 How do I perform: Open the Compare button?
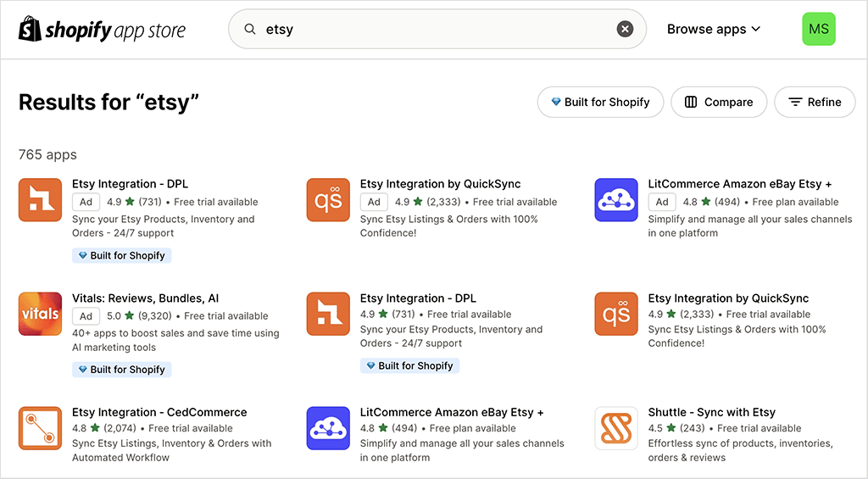point(719,102)
